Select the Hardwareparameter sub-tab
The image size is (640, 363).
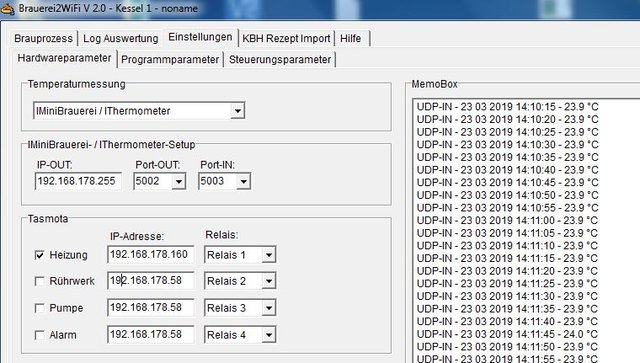click(64, 58)
